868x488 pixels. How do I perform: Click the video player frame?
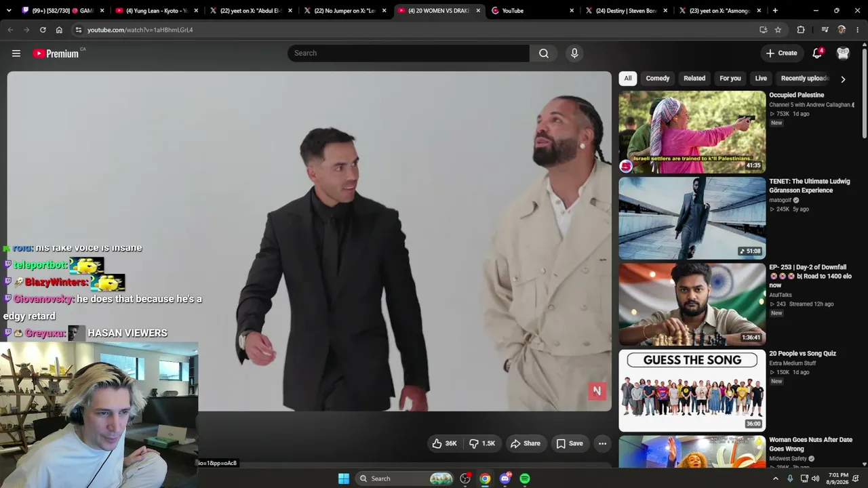[309, 241]
